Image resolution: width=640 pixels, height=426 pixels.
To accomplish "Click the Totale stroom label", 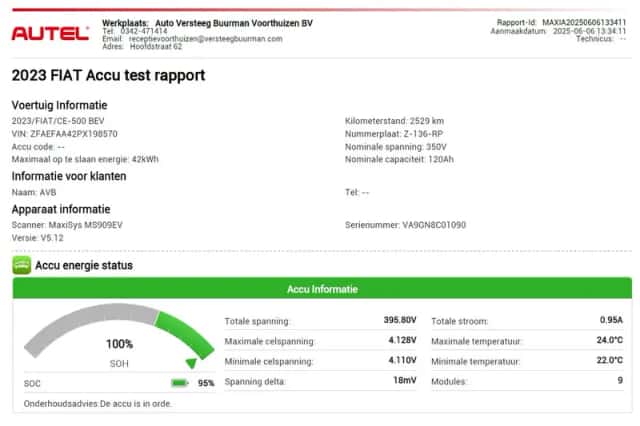I will tap(460, 322).
